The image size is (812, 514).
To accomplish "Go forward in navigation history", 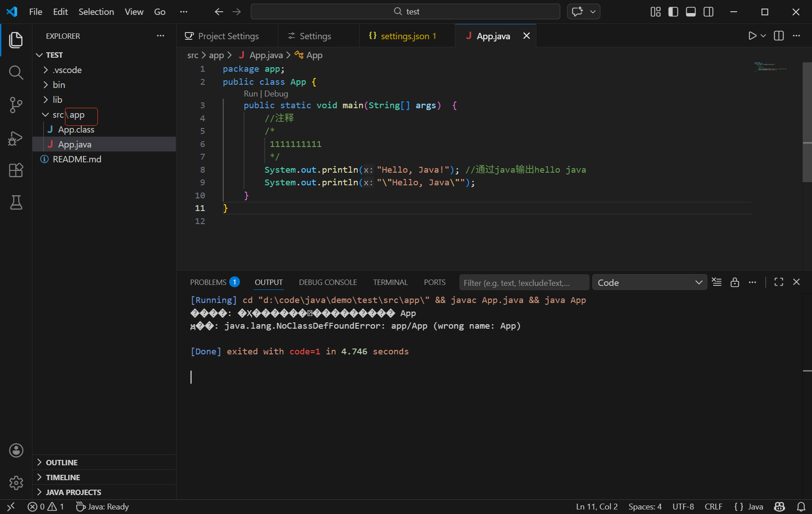I will coord(237,12).
